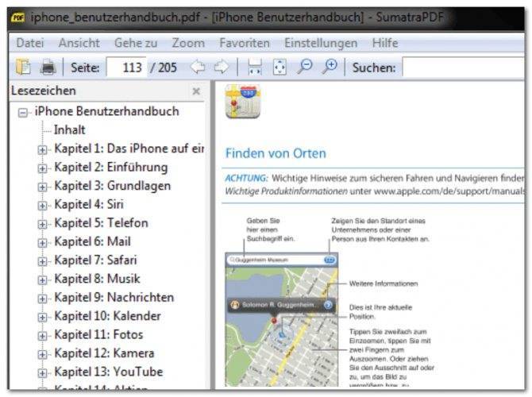Click the www.apple.com/de/support/manuals URL text
Image resolution: width=532 pixels, height=397 pixels.
(449, 191)
